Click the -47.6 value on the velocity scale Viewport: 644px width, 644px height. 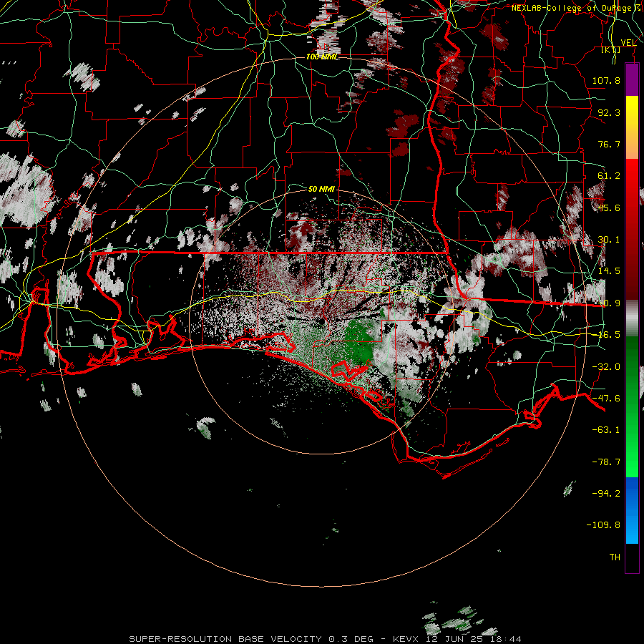coord(606,399)
